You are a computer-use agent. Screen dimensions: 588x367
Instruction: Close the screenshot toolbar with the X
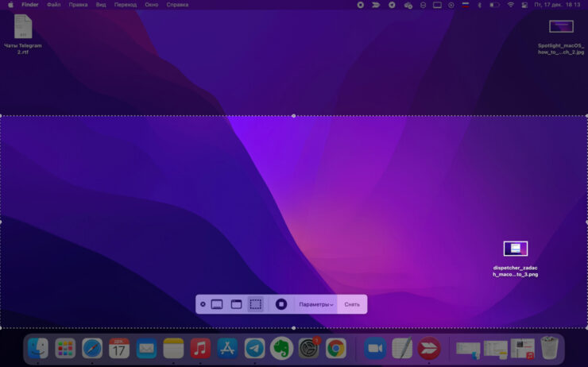point(203,304)
